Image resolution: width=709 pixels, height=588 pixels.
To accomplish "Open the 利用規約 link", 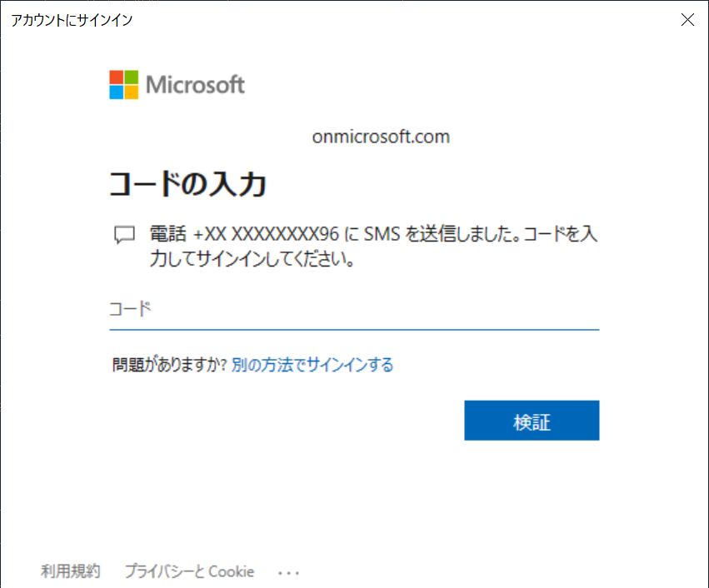I will pos(70,571).
